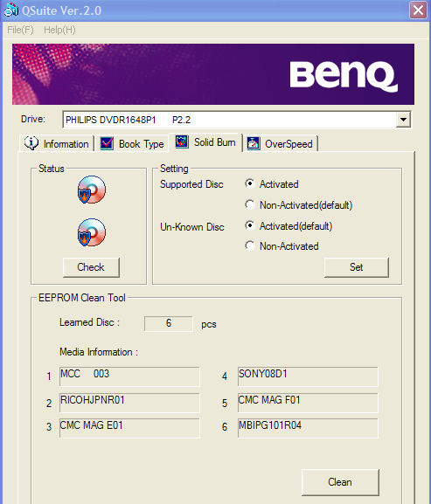Click the Check button in Status
The width and height of the screenshot is (431, 504).
coord(91,267)
